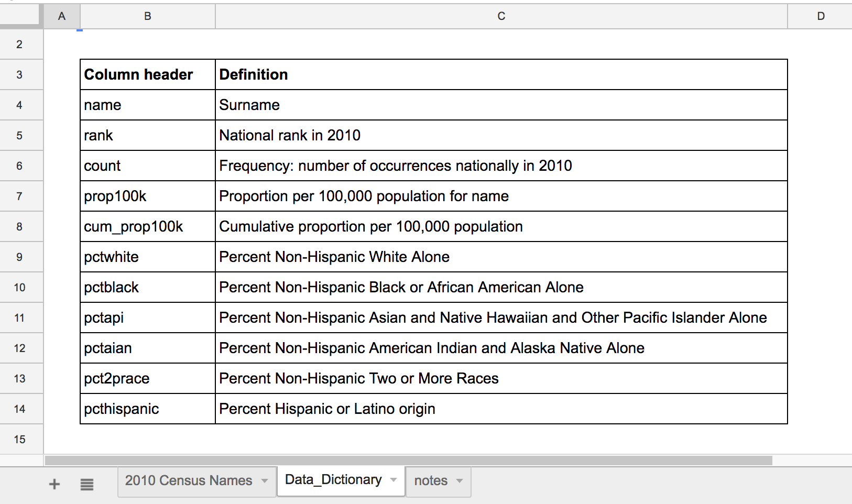Image resolution: width=852 pixels, height=504 pixels.
Task: Select column A header
Action: click(62, 16)
